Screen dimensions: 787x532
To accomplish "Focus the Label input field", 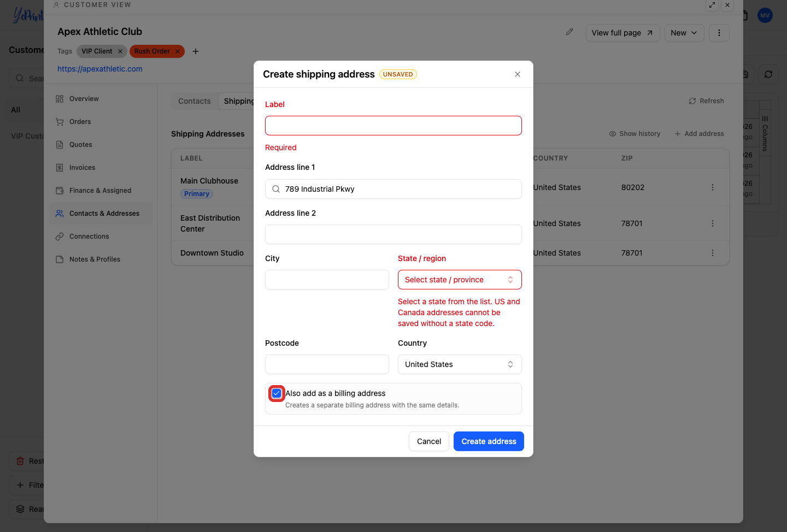I will (393, 126).
